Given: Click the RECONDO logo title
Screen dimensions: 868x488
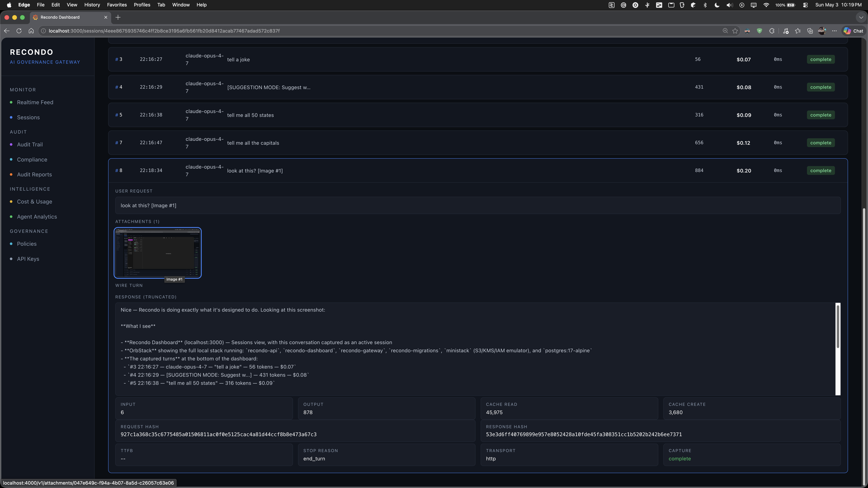Looking at the screenshot, I should pos(31,52).
